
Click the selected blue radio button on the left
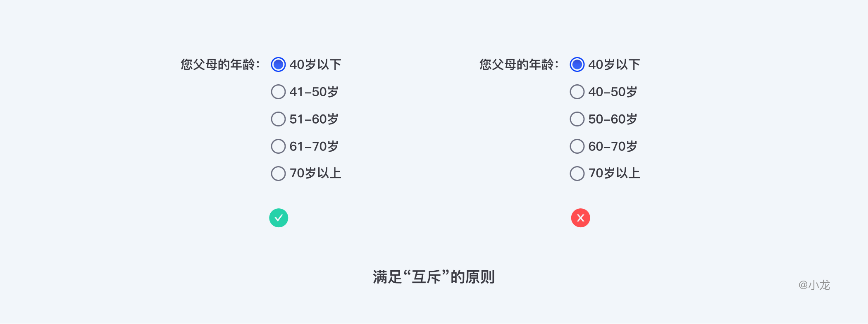(x=278, y=64)
